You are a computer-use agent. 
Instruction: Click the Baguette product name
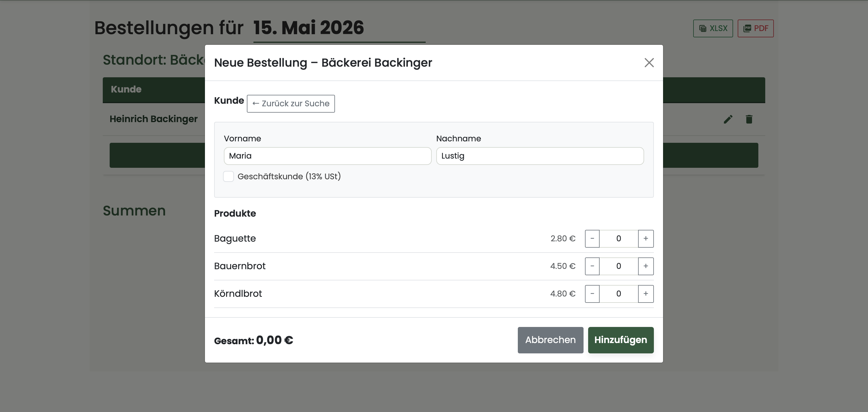tap(235, 239)
